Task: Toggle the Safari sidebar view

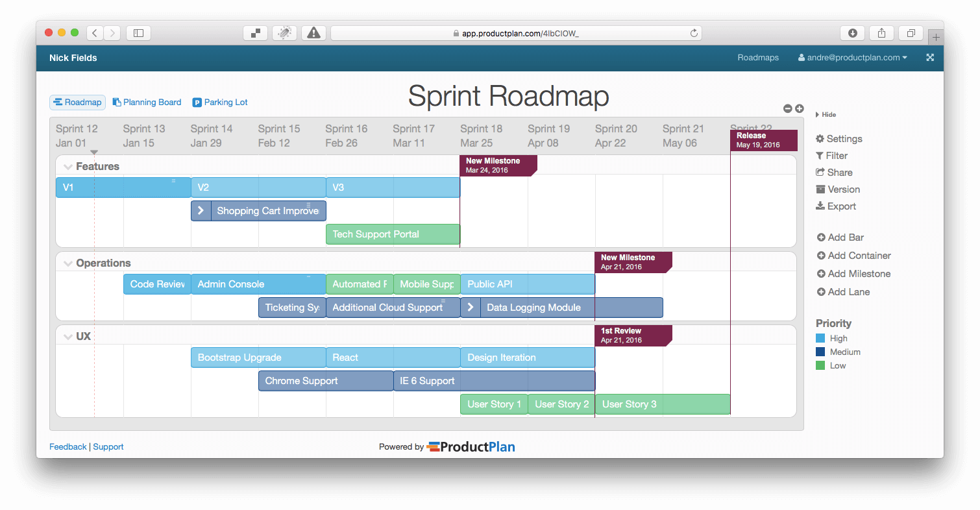Action: [x=138, y=32]
